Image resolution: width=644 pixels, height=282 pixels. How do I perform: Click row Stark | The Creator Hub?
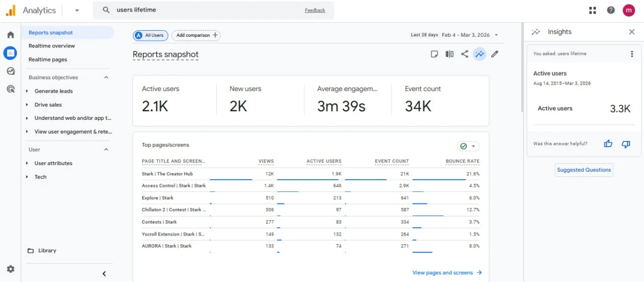click(x=310, y=174)
